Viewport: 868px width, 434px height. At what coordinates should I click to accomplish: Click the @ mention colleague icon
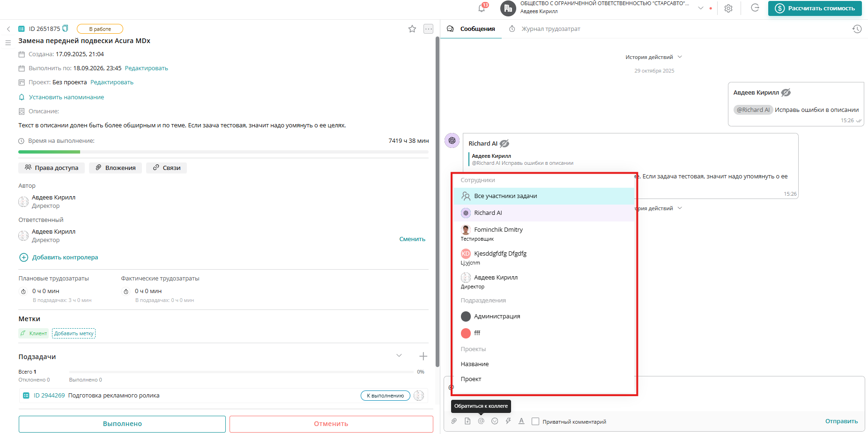(x=481, y=421)
